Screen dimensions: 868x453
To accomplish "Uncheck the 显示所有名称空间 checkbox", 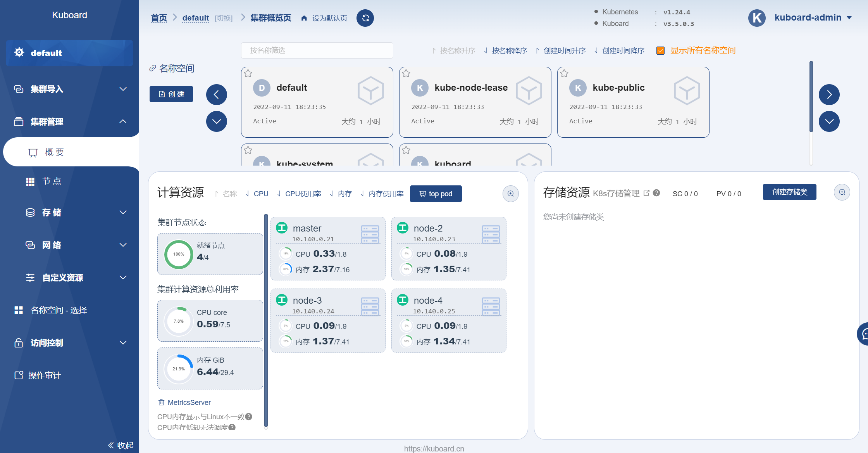I will coord(661,51).
